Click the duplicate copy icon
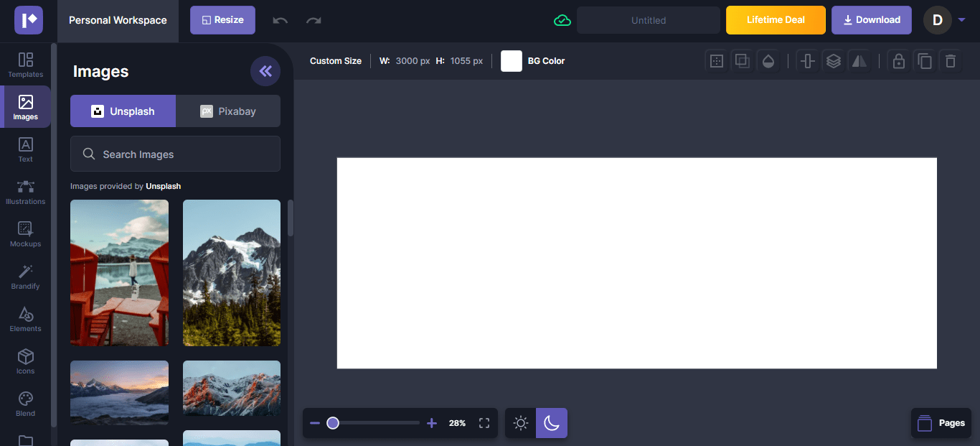The height and width of the screenshot is (446, 980). coord(925,61)
